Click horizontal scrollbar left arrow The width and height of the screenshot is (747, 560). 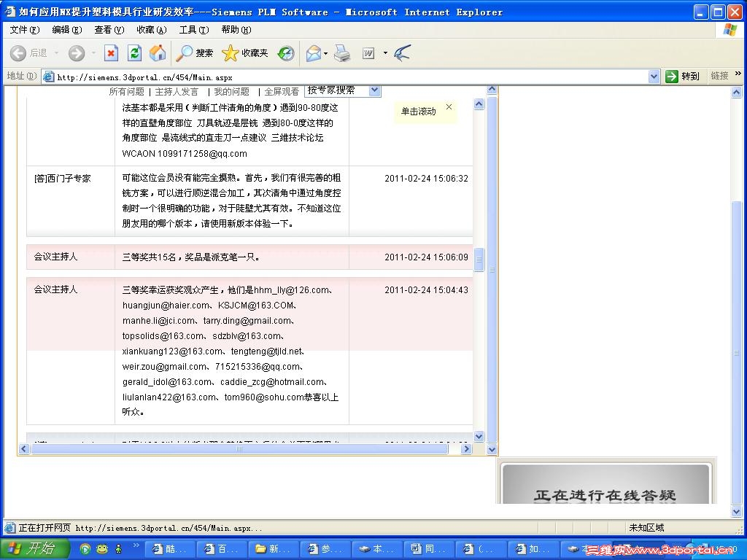pyautogui.click(x=24, y=448)
